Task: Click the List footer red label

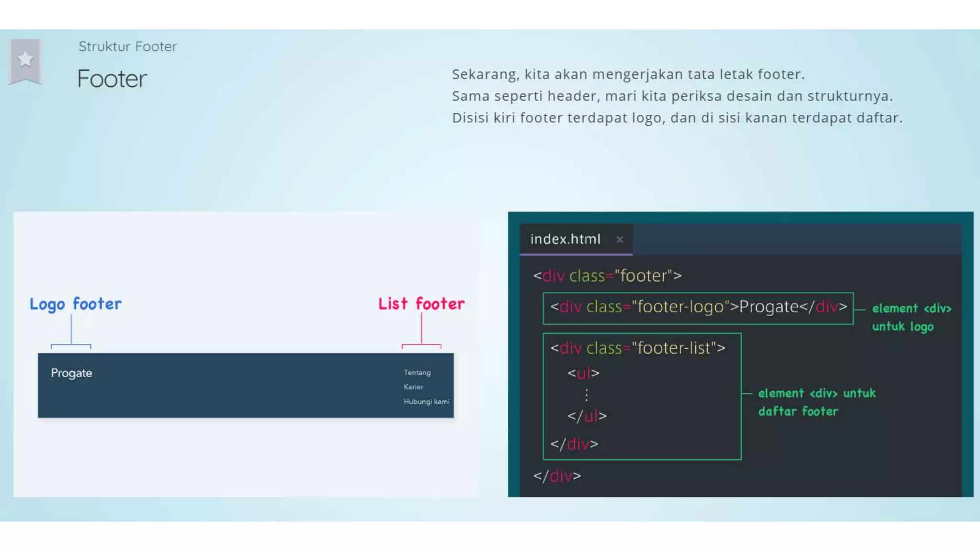Action: pos(421,304)
